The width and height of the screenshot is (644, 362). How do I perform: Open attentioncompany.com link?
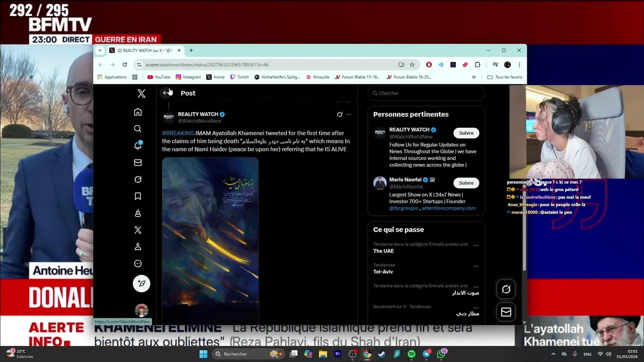[x=449, y=208]
